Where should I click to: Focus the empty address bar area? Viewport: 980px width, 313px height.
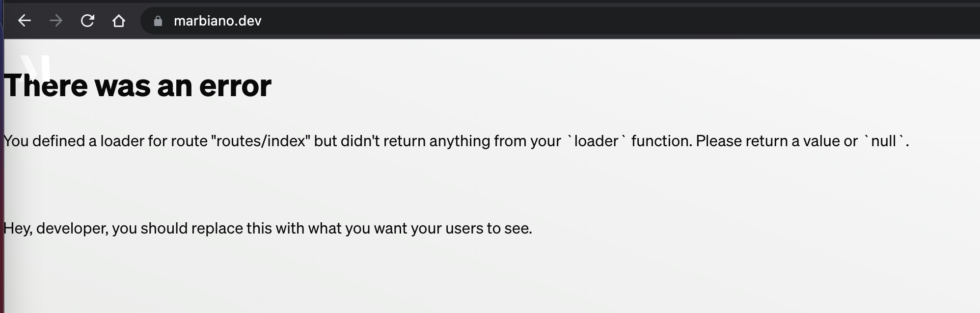pyautogui.click(x=619, y=21)
